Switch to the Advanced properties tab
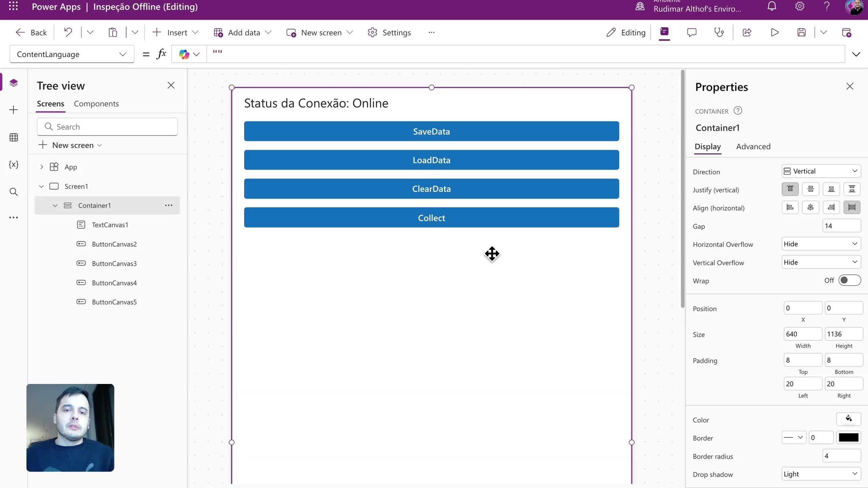The image size is (868, 488). (x=753, y=147)
